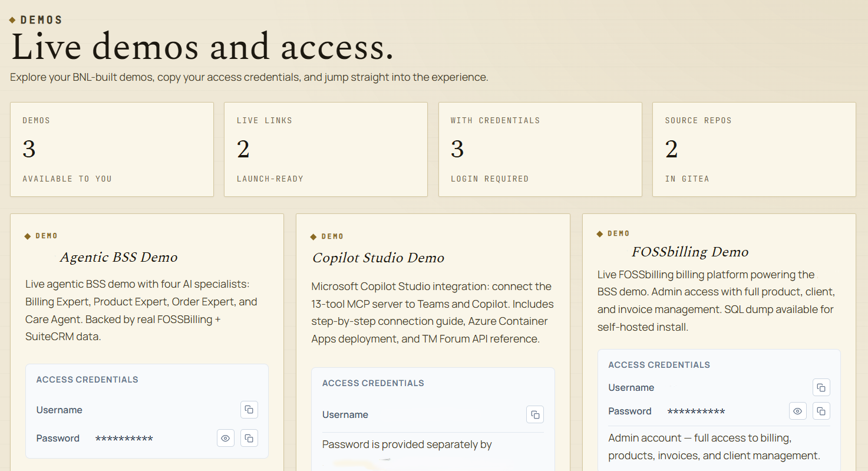Image resolution: width=868 pixels, height=471 pixels.
Task: Click the DEMO tag above Copilot Studio Demo
Action: (332, 236)
